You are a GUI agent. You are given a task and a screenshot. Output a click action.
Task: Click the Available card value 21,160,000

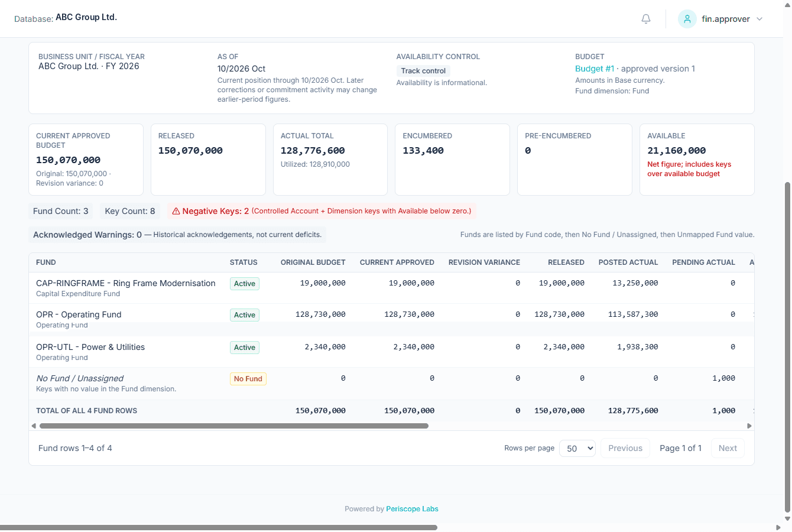click(x=677, y=151)
